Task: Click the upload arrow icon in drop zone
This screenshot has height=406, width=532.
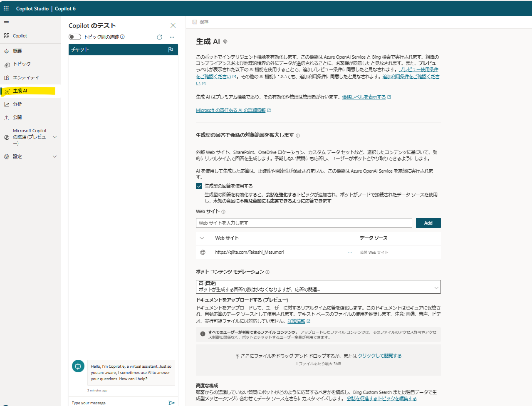Action: [x=237, y=356]
